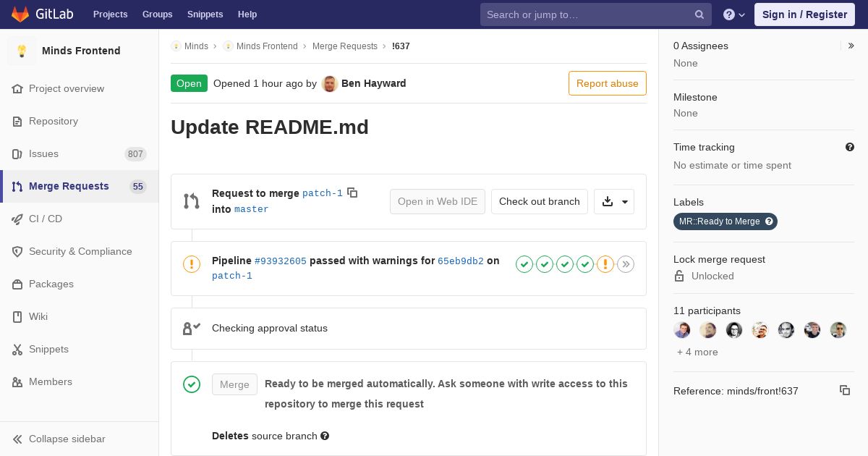Click the Merge button
Screen dimensions: 868x456
pos(234,384)
